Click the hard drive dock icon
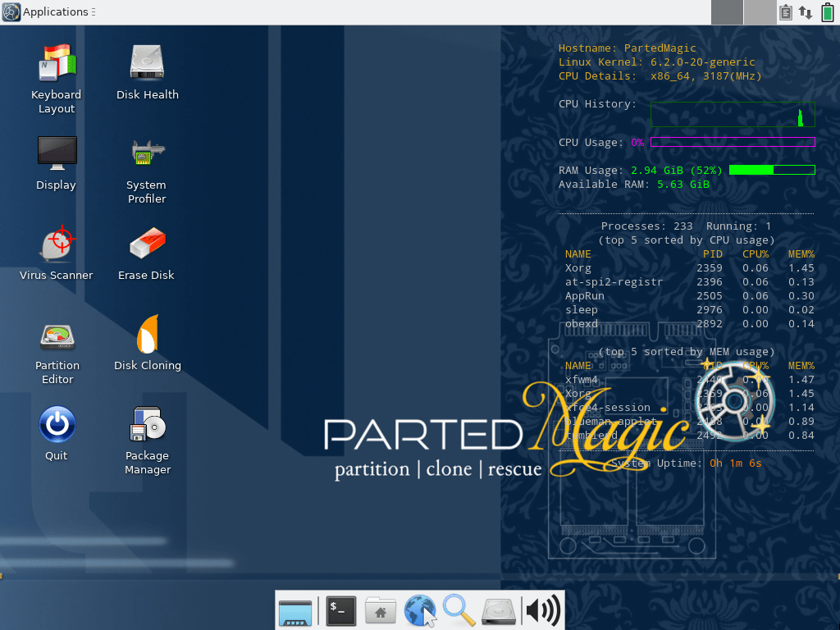The image size is (840, 630). pyautogui.click(x=499, y=612)
